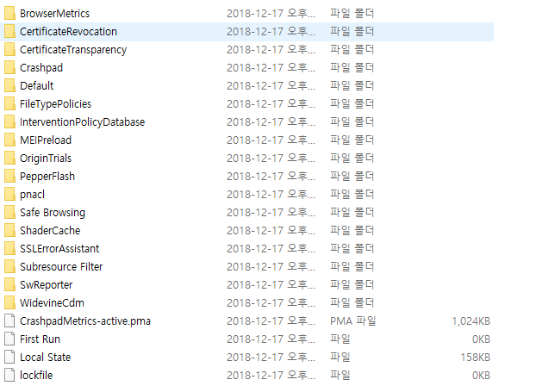
Task: Select the CrashpadMetrics-active.pma file name
Action: [x=85, y=321]
